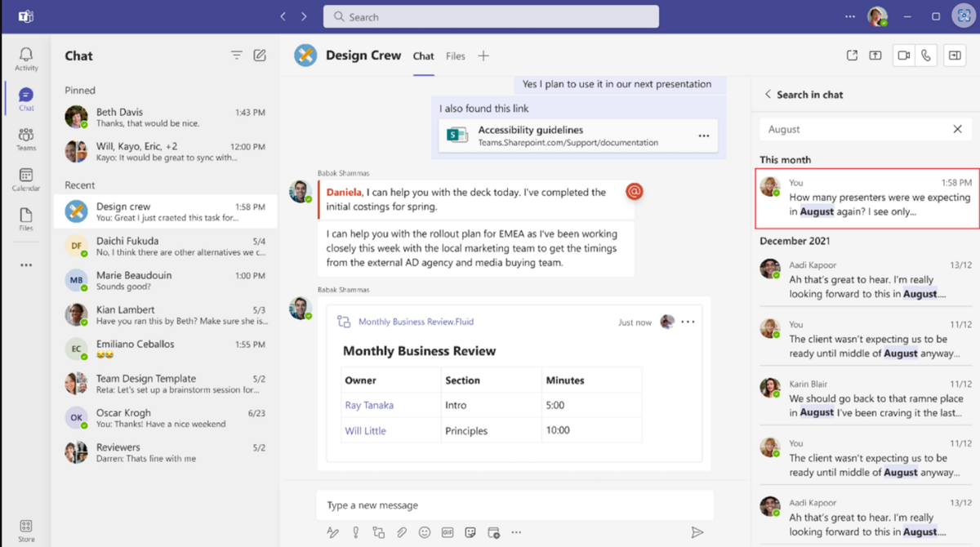Open the 1:58 PM search result from You
Image resolution: width=980 pixels, height=547 pixels.
866,198
